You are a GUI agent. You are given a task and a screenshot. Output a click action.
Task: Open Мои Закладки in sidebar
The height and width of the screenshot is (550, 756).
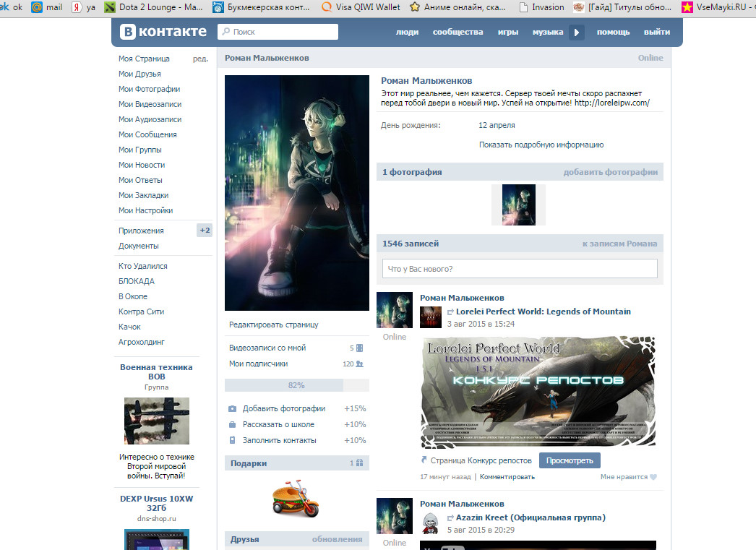pyautogui.click(x=144, y=195)
